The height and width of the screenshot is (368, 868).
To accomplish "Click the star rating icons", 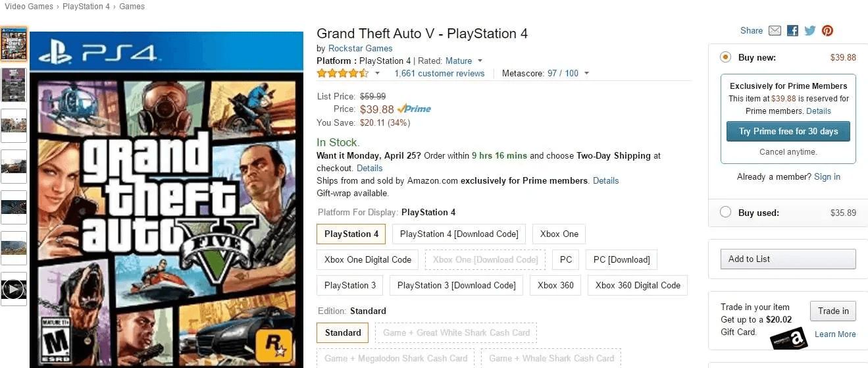I will coord(342,73).
